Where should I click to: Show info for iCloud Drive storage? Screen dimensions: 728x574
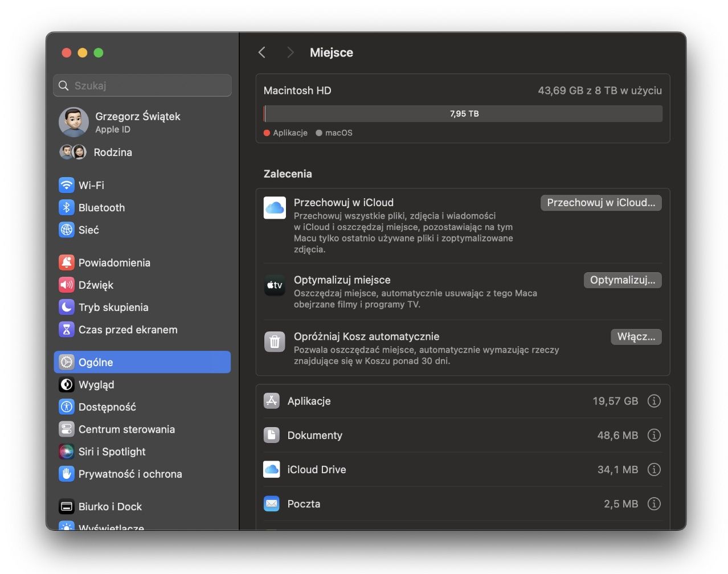654,469
